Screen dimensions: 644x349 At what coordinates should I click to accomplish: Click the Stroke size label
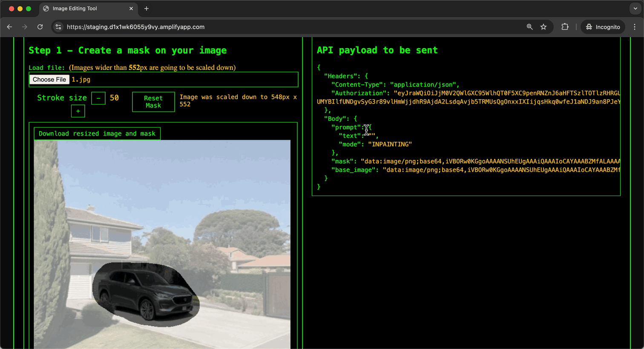pyautogui.click(x=62, y=98)
